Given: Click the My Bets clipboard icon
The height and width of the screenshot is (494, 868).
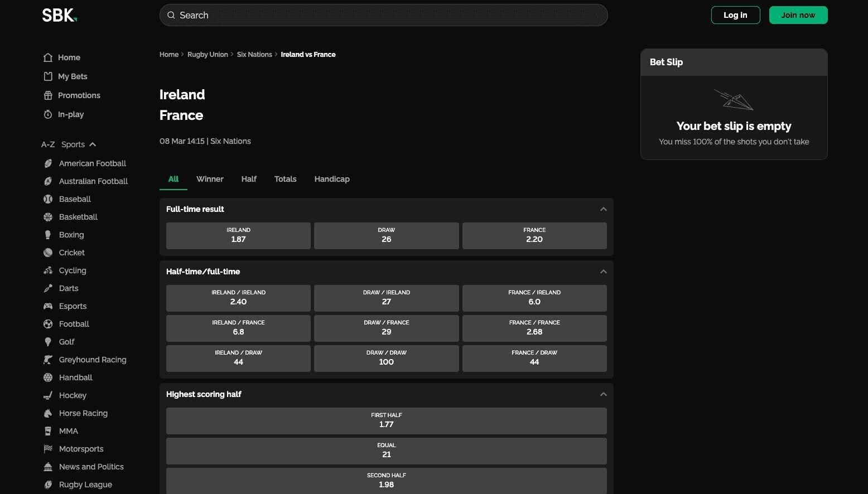Looking at the screenshot, I should (x=48, y=76).
